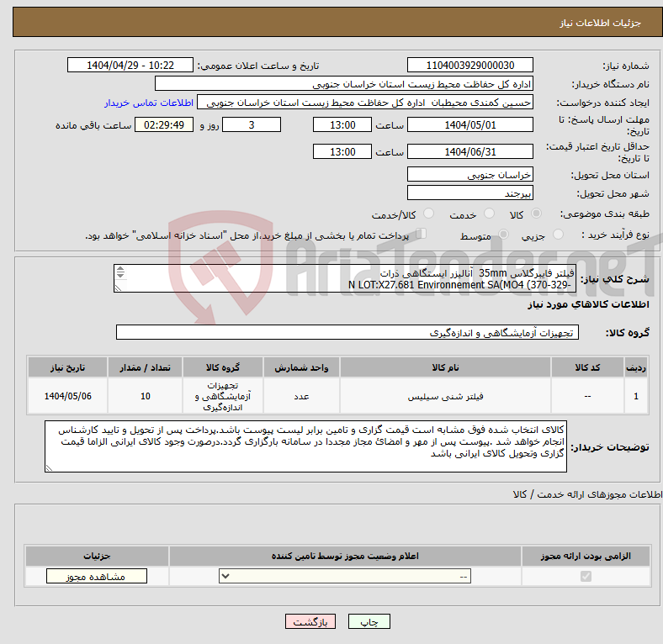The width and height of the screenshot is (663, 644).
Task: Click the response deadline hour 13:00 field
Action: click(342, 124)
